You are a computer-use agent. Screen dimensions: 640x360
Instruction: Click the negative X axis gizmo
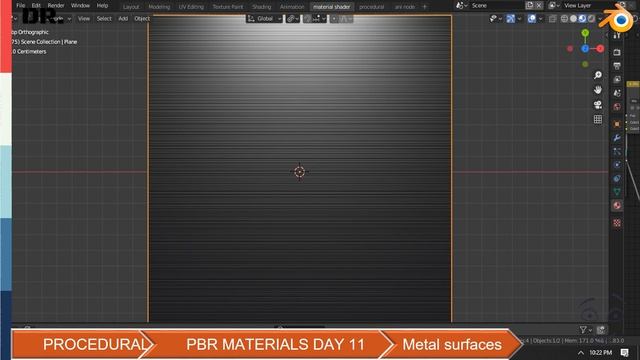[570, 49]
